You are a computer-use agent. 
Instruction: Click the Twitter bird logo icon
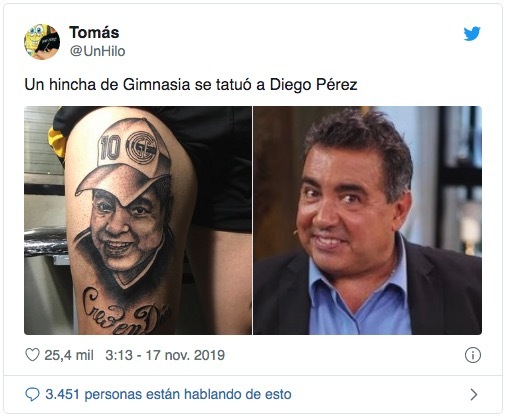click(x=472, y=33)
